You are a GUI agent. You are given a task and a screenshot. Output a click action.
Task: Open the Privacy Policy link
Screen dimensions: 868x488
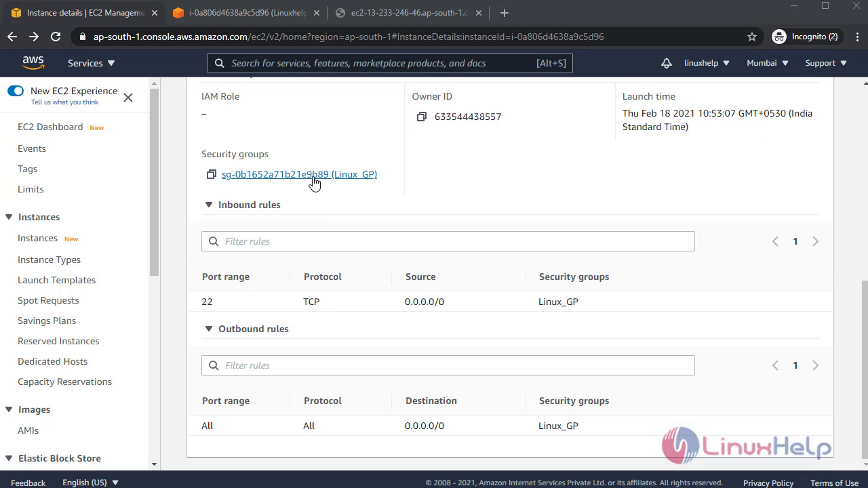click(x=768, y=483)
